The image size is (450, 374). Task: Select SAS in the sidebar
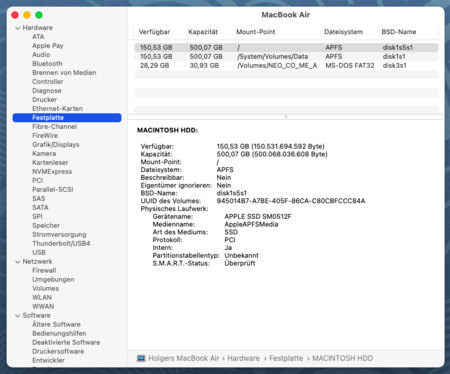pos(39,199)
